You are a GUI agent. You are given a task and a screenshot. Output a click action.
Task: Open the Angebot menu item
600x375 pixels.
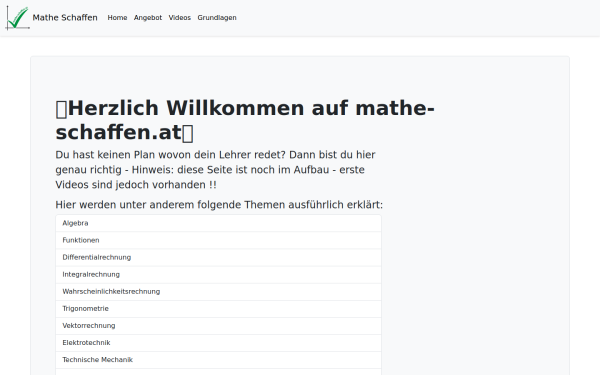coord(148,18)
